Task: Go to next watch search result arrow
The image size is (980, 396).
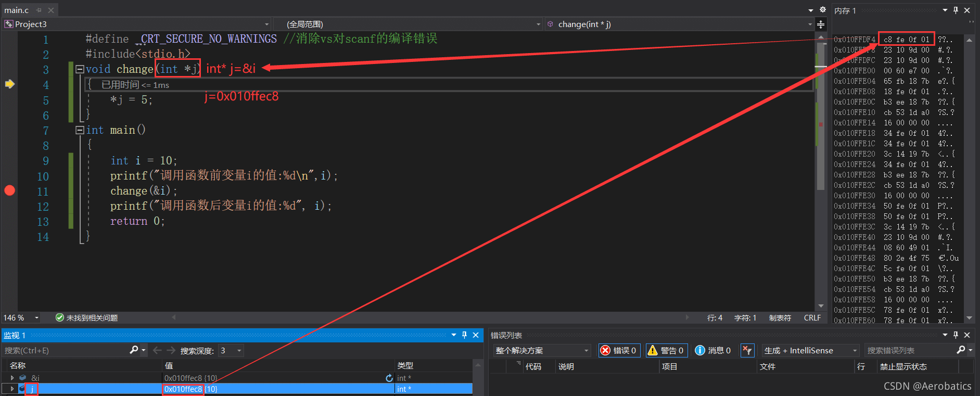Action: point(171,350)
